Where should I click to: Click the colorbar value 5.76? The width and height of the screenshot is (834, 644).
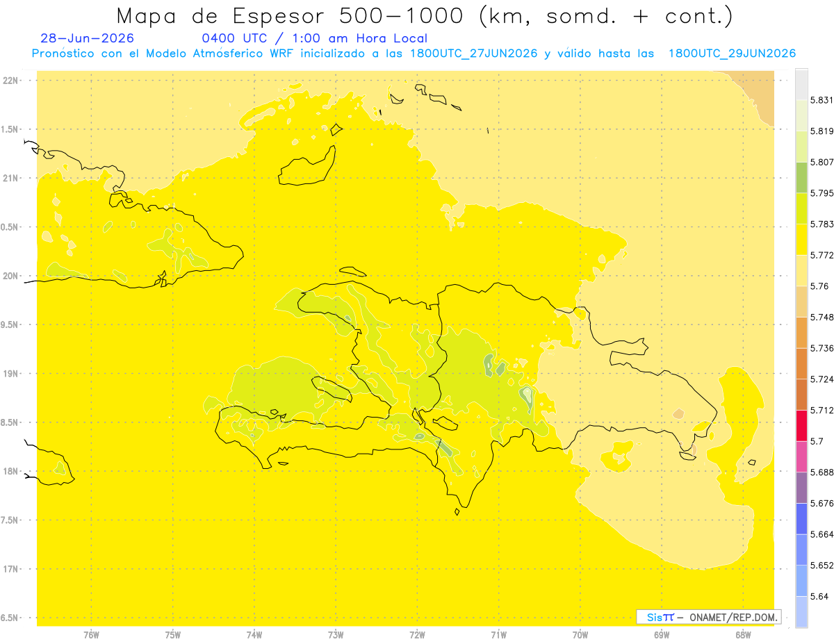(x=819, y=286)
